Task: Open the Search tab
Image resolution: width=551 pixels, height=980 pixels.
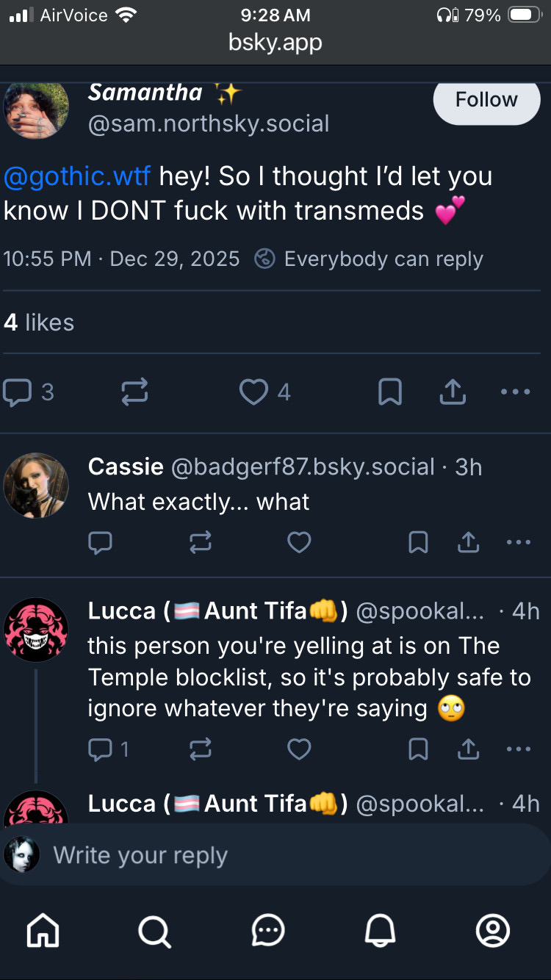Action: (x=154, y=932)
